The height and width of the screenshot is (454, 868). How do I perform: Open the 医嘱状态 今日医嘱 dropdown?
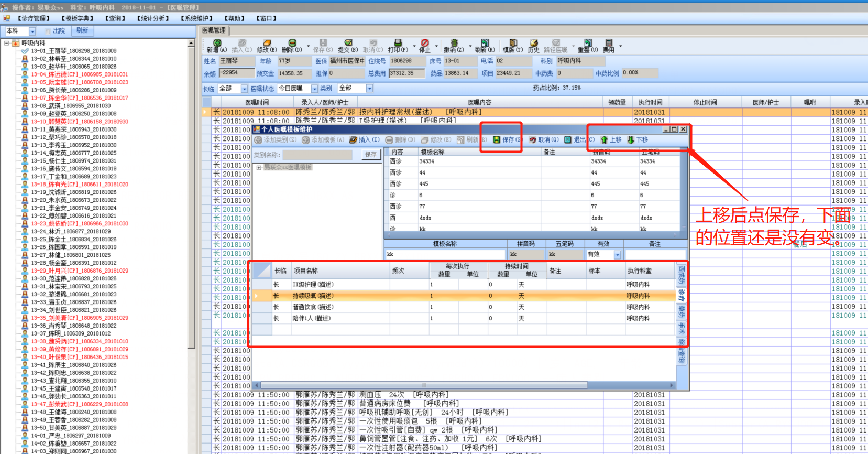tap(314, 89)
